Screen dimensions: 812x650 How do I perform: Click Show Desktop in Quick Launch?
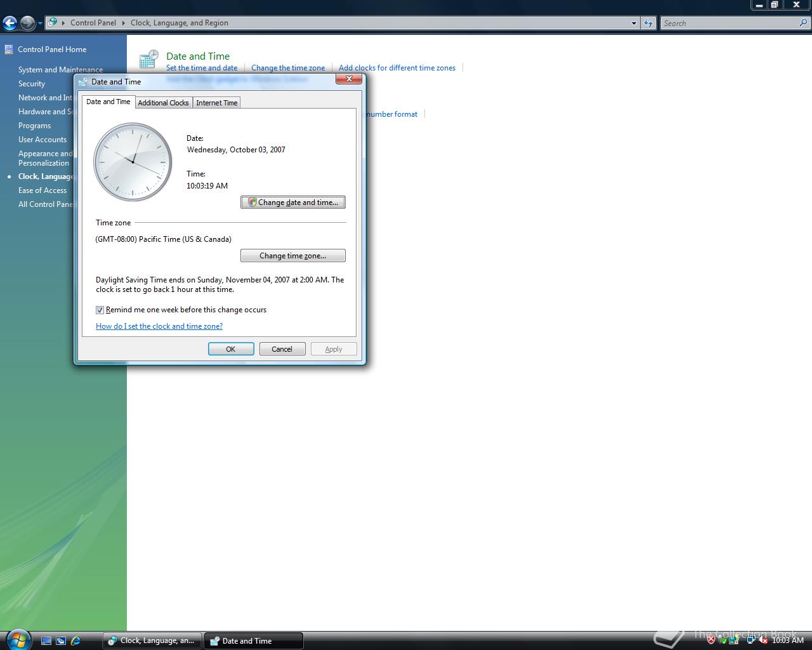[46, 641]
